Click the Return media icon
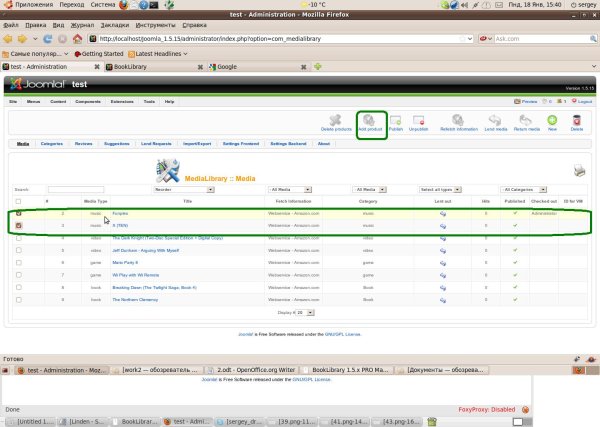The height and width of the screenshot is (427, 600). coord(526,120)
